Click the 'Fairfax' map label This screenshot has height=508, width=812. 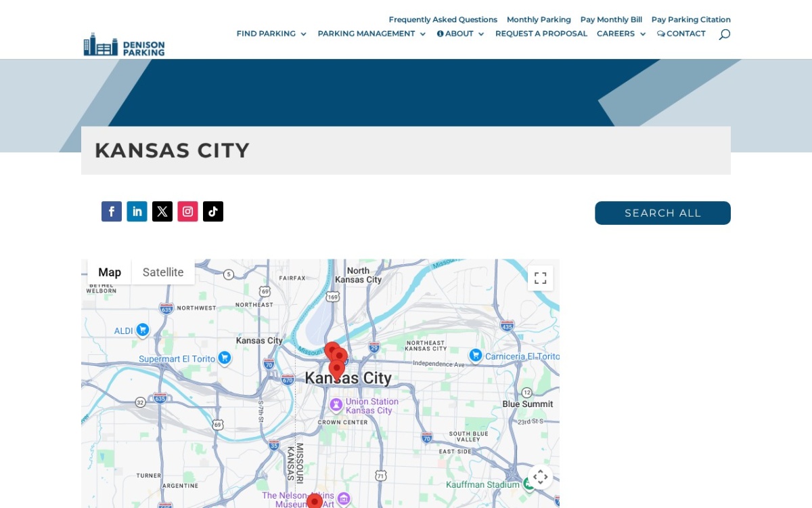coord(292,278)
